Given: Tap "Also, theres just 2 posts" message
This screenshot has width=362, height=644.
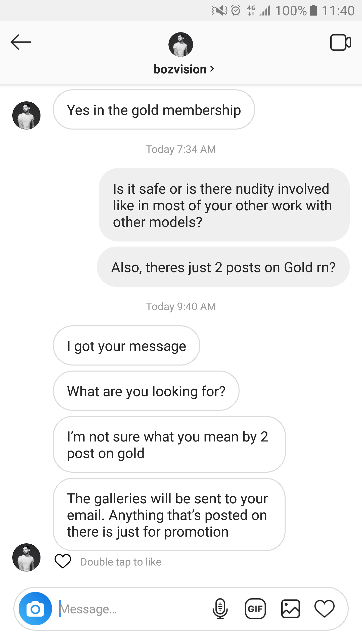Looking at the screenshot, I should point(223,267).
